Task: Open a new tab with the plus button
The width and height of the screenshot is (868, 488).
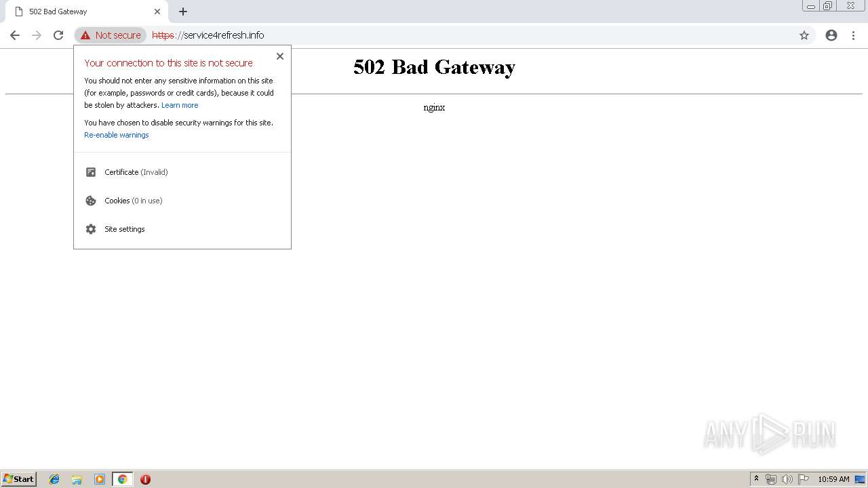Action: point(183,12)
